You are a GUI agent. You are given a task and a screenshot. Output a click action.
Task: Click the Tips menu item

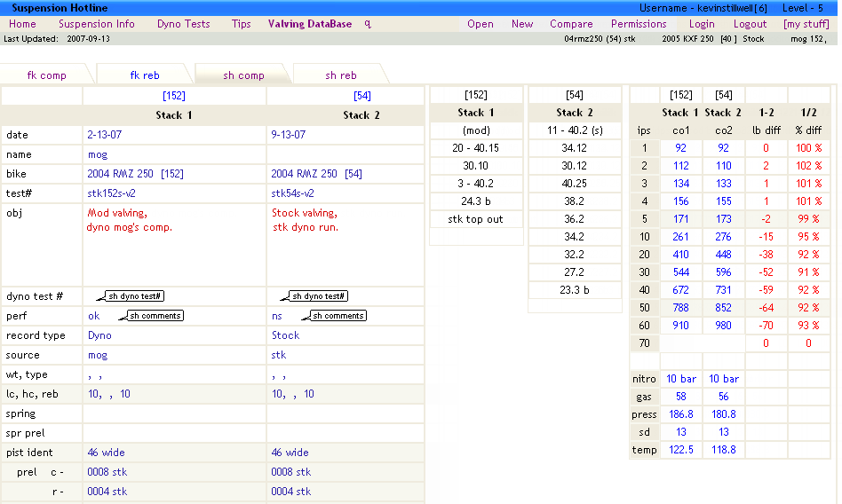click(x=242, y=24)
